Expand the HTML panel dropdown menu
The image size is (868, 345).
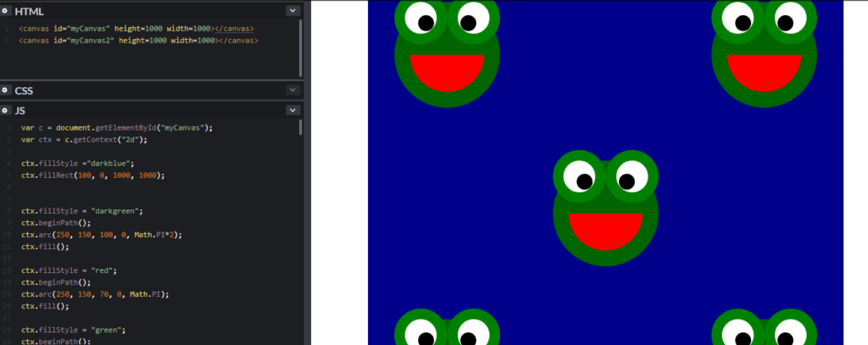293,10
